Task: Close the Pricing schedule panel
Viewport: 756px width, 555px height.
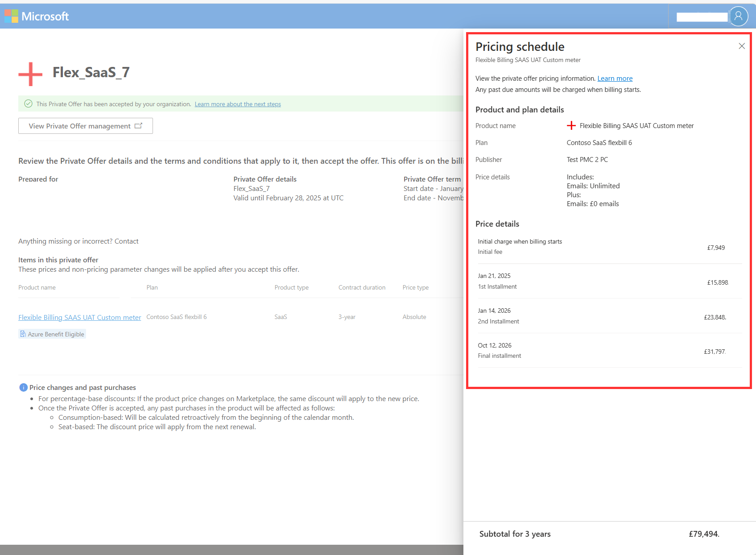Action: [x=742, y=46]
